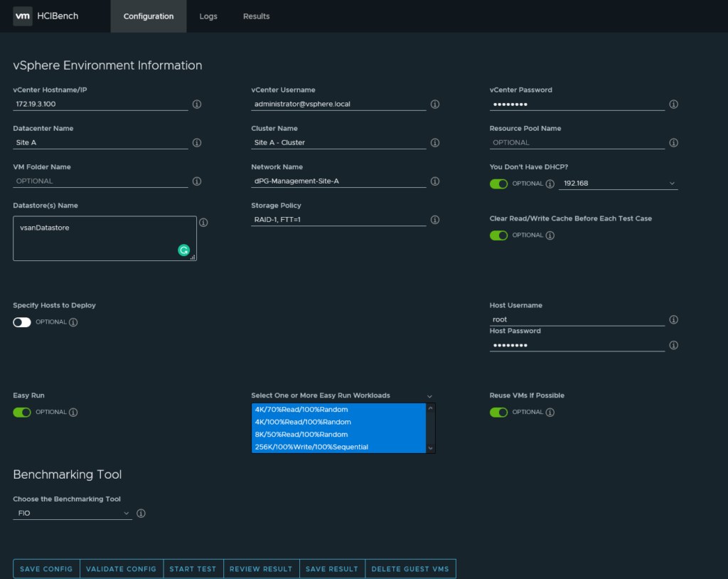Show info for Storage Policy
The width and height of the screenshot is (728, 579).
(435, 220)
